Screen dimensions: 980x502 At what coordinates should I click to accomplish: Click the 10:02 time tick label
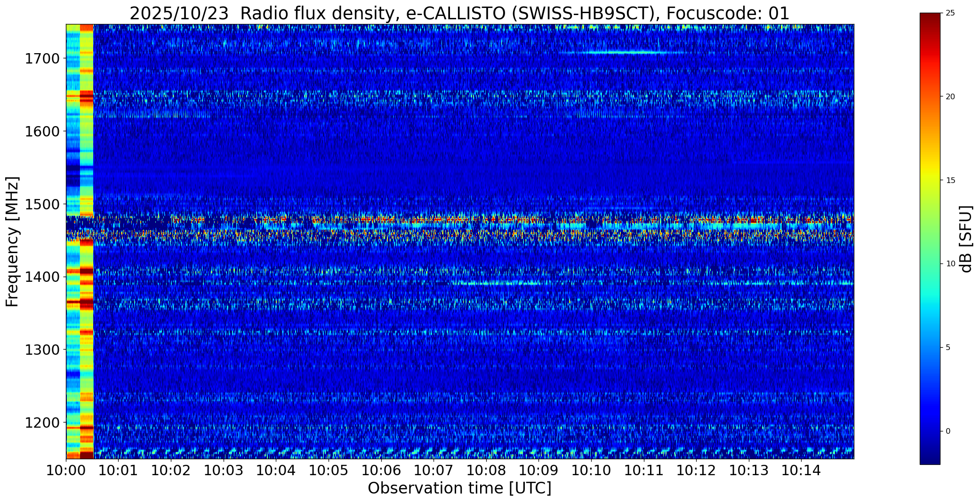click(171, 470)
